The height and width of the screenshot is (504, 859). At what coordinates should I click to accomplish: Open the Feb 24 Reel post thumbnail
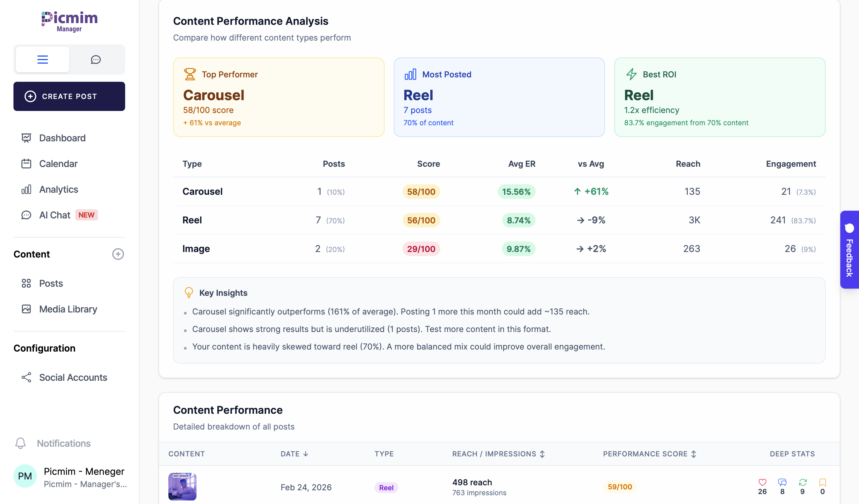pos(182,487)
